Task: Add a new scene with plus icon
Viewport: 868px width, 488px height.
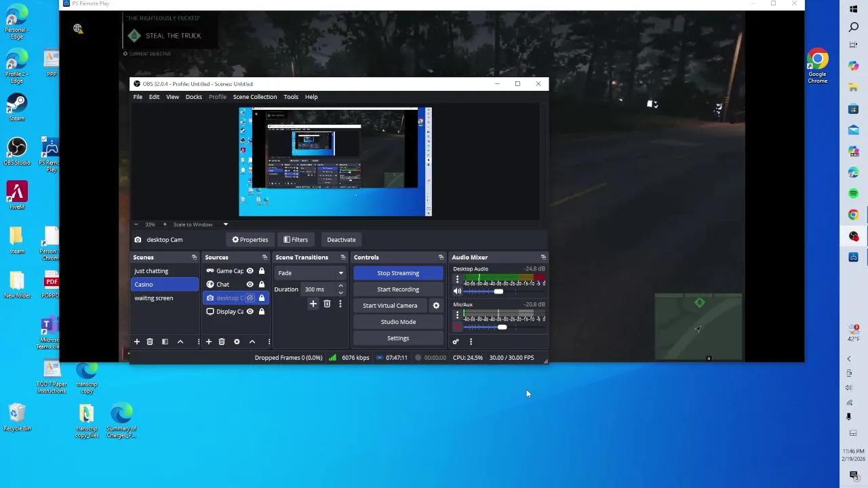Action: (x=136, y=342)
